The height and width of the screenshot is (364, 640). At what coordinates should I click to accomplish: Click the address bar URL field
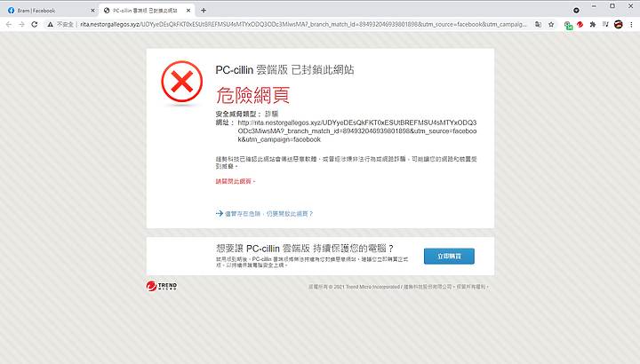[x=303, y=25]
